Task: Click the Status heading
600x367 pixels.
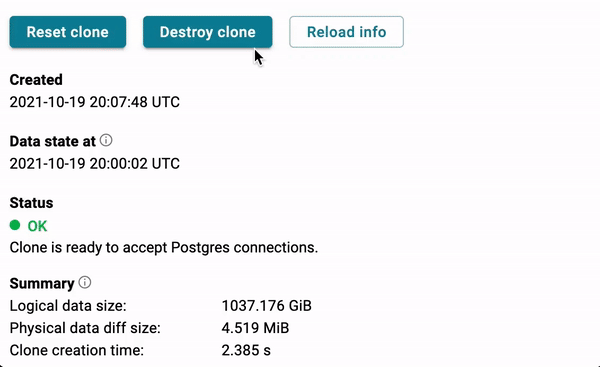Action: 31,203
